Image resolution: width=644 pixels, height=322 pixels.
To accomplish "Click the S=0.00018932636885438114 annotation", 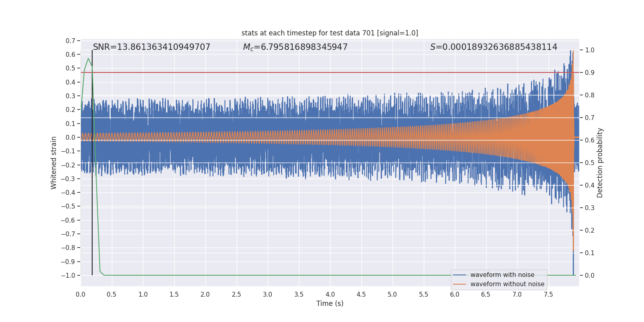I will click(494, 47).
